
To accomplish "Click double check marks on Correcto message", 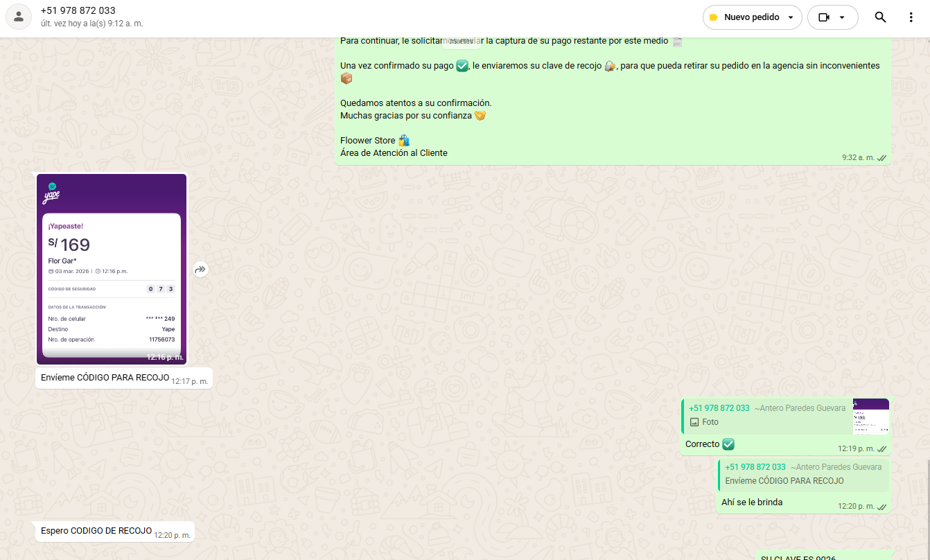I will (882, 449).
